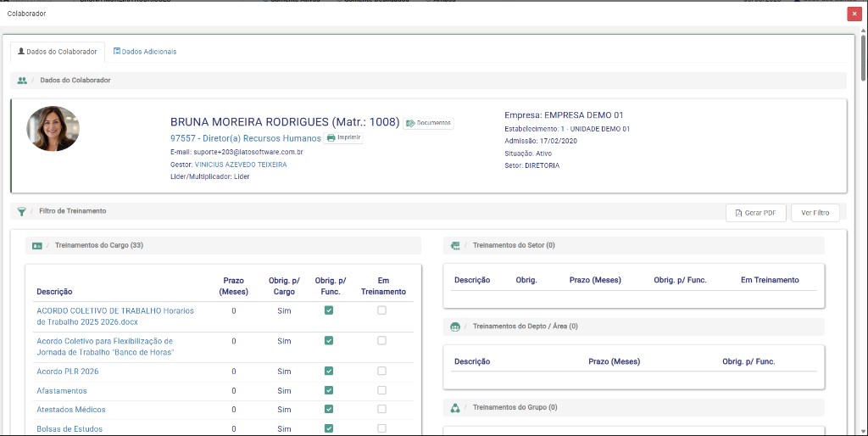Click the people icon beside Dados do Colaborador
Image resolution: width=868 pixels, height=436 pixels.
[22, 81]
